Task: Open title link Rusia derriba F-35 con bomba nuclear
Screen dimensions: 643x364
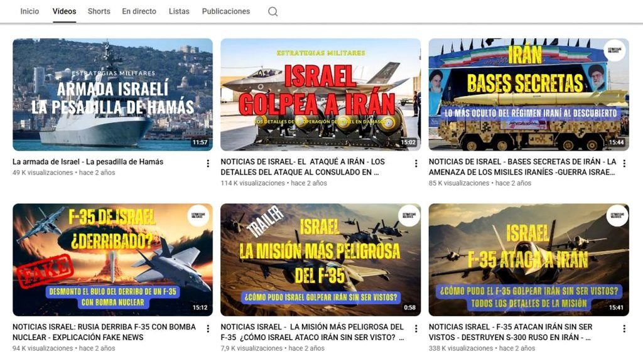Action: click(x=104, y=332)
